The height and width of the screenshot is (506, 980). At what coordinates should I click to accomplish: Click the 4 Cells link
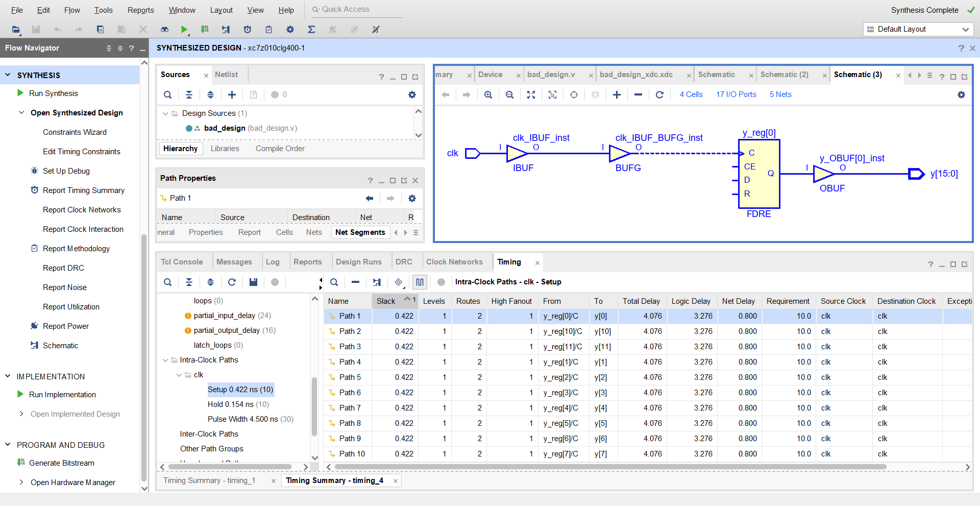[691, 94]
